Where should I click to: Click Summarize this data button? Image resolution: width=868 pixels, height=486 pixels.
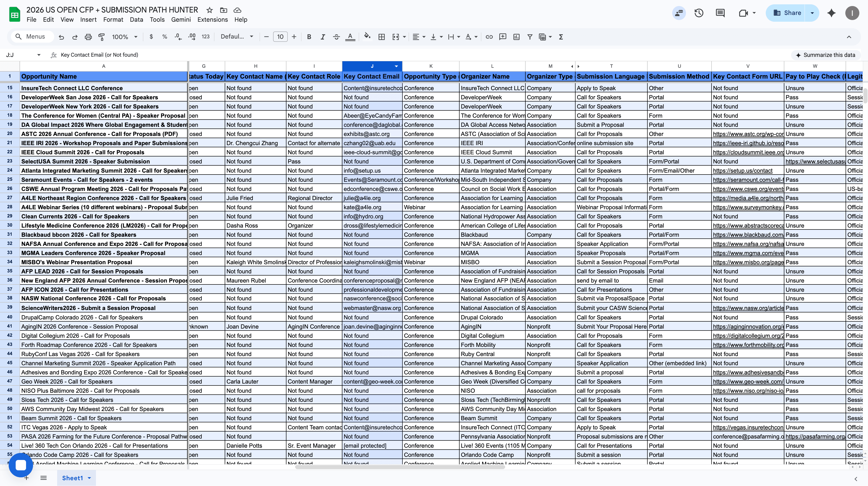tap(825, 55)
